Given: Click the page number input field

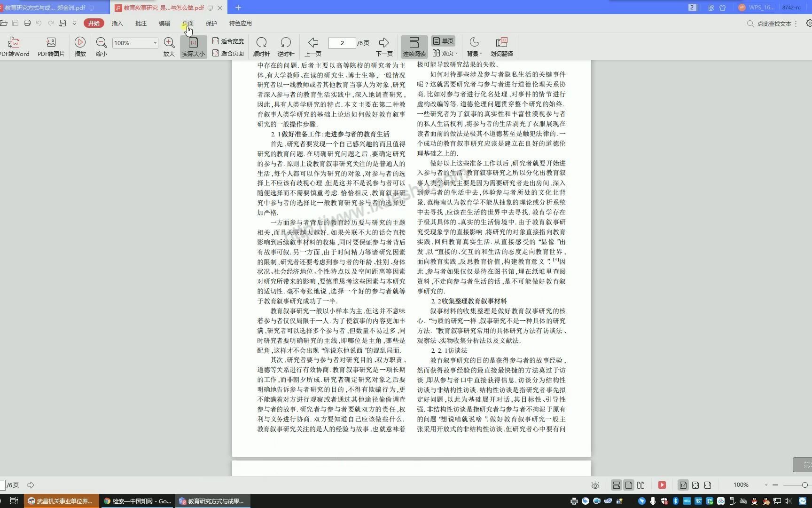Looking at the screenshot, I should pyautogui.click(x=342, y=43).
